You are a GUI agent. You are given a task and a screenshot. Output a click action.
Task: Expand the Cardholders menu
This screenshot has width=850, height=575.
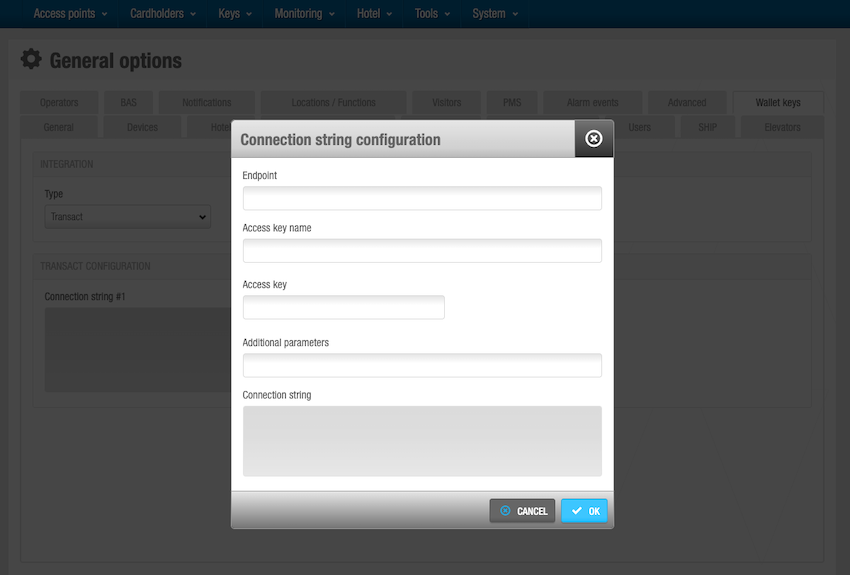click(x=164, y=14)
